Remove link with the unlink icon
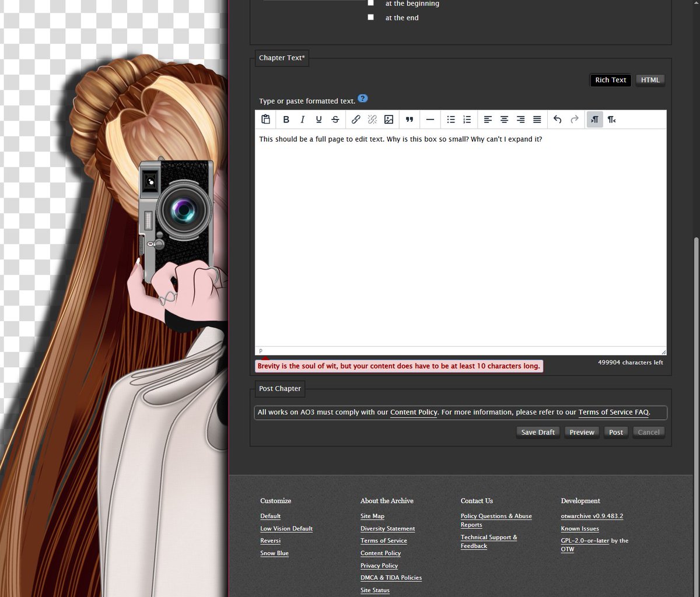This screenshot has height=597, width=700. [x=372, y=120]
